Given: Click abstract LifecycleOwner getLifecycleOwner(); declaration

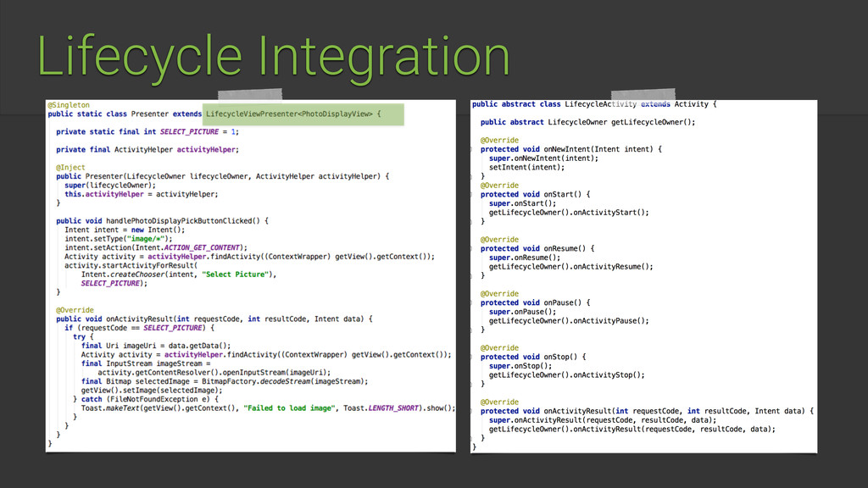Looking at the screenshot, I should pos(588,122).
